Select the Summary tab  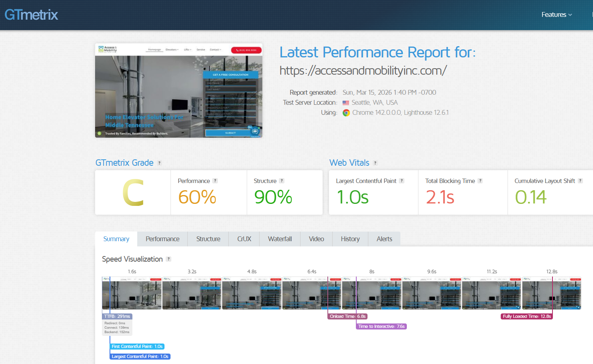pos(116,239)
